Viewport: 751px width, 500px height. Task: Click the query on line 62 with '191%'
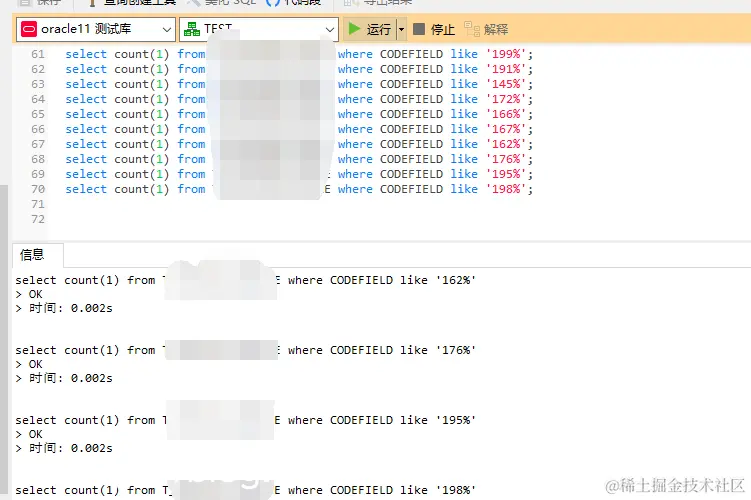point(299,69)
